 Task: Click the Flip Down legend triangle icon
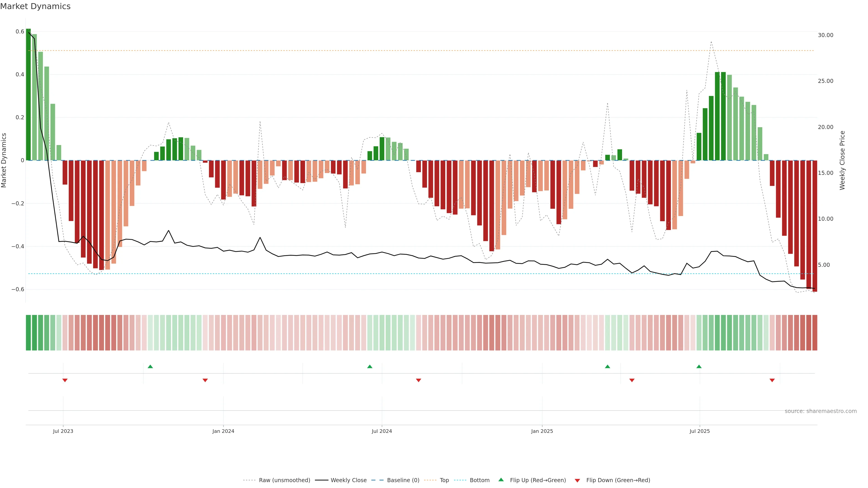point(577,480)
